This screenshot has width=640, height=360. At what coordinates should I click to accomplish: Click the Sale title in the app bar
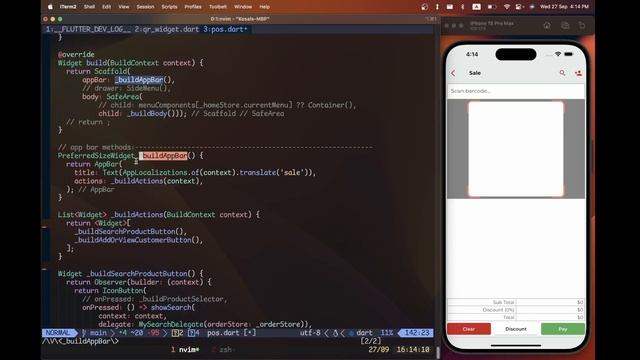pos(475,73)
